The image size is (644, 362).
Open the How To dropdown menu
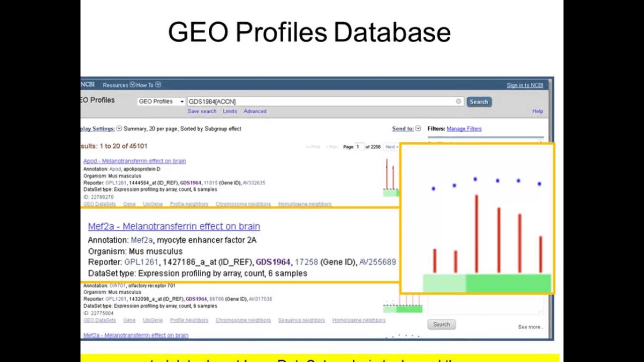[x=148, y=85]
